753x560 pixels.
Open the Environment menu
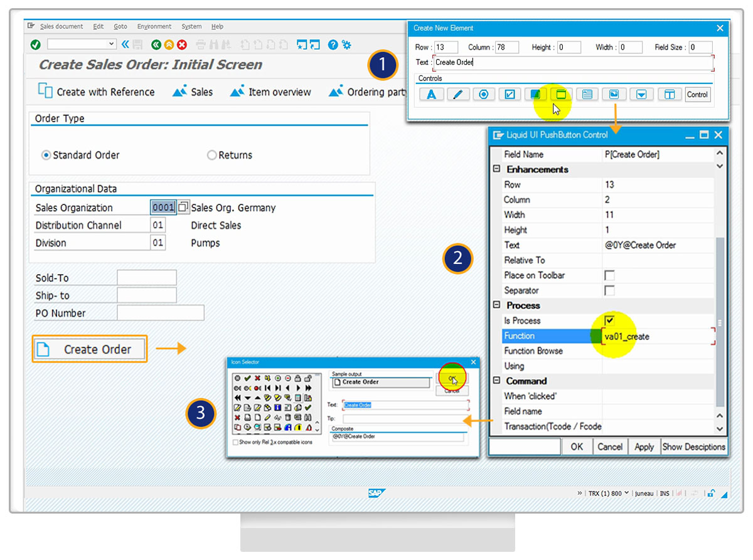[154, 26]
